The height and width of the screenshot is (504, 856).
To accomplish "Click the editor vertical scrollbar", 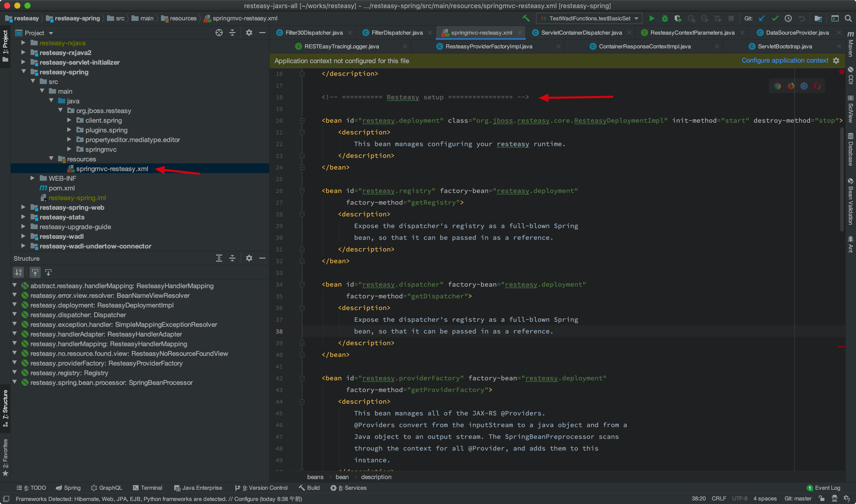I will pos(842,180).
